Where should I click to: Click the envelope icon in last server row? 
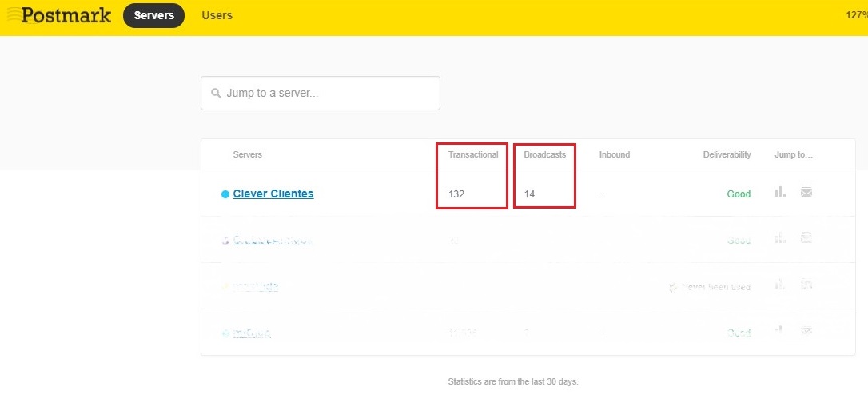tap(806, 331)
